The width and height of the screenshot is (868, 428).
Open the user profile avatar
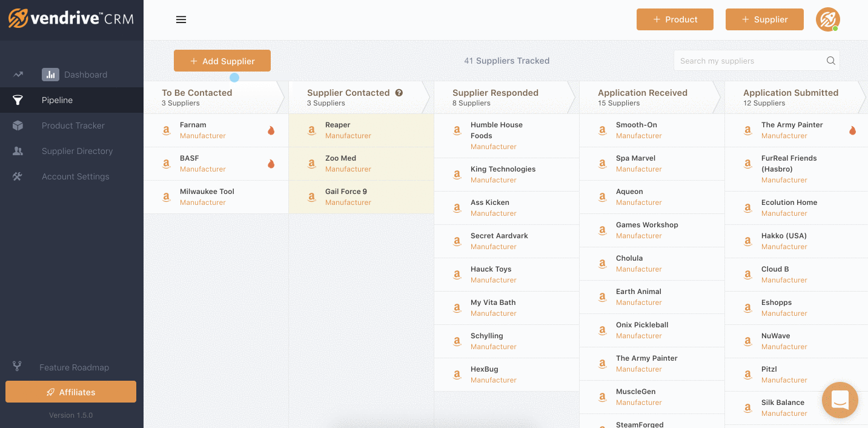point(827,19)
